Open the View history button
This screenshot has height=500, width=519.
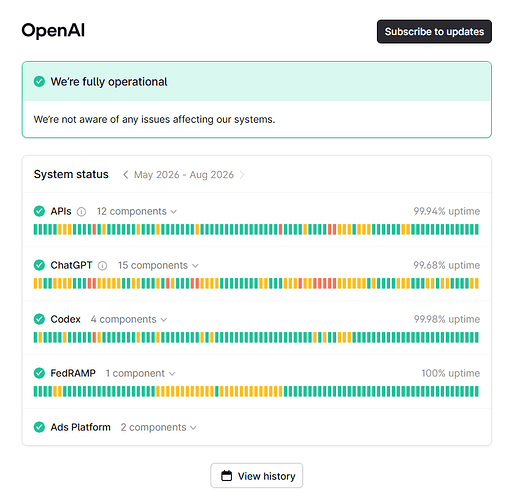pyautogui.click(x=257, y=476)
